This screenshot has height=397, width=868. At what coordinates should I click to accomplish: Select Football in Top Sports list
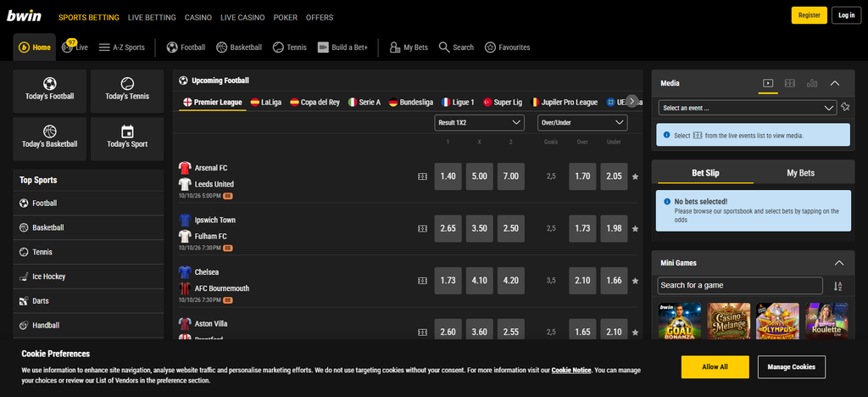click(88, 204)
